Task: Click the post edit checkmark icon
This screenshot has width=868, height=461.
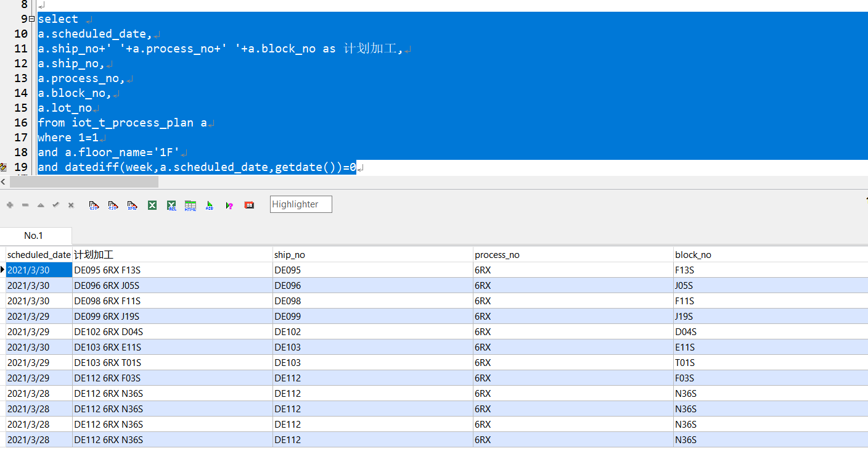Action: 55,205
